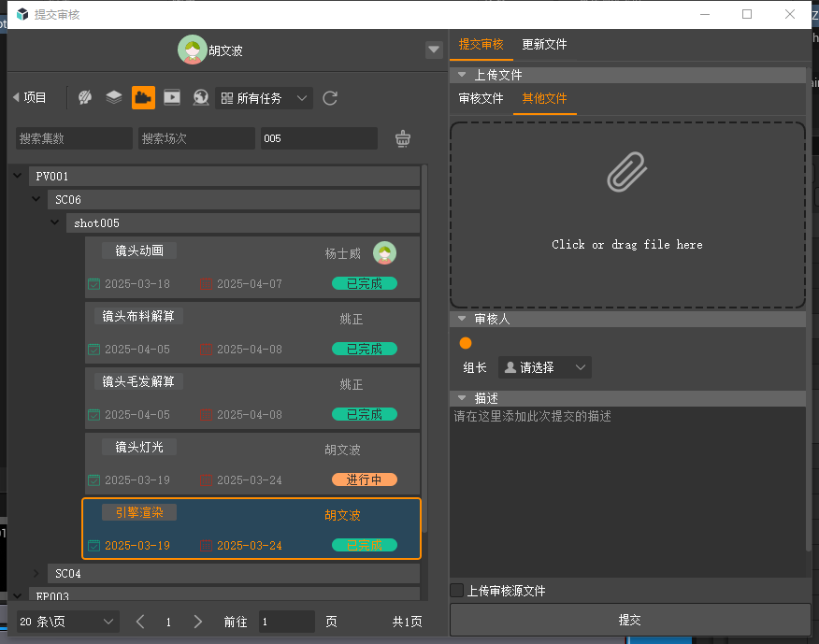Screen dimensions: 819x644
Task: Open the user dropdown arrow beside 胡文波
Action: [x=434, y=50]
